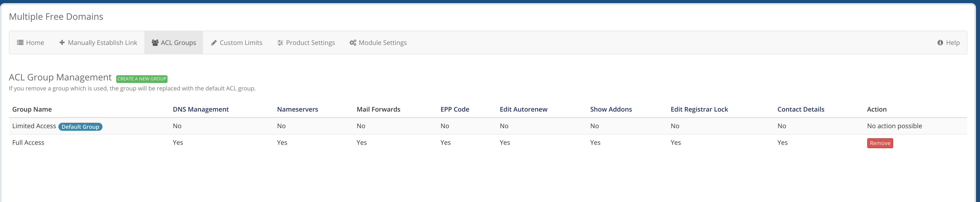The image size is (980, 202).
Task: Open the Home tab
Action: coord(30,43)
